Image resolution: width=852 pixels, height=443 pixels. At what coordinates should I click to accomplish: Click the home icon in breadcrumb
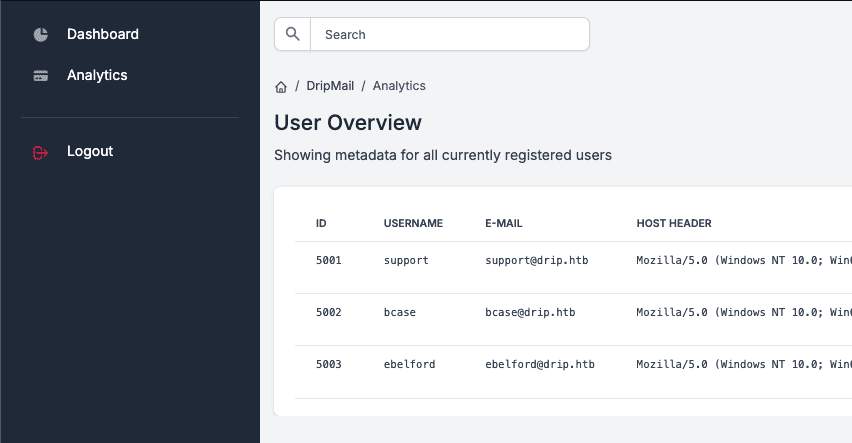(x=281, y=87)
